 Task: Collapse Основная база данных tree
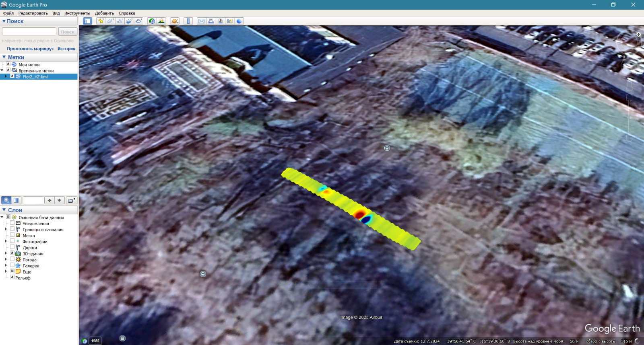pyautogui.click(x=2, y=217)
